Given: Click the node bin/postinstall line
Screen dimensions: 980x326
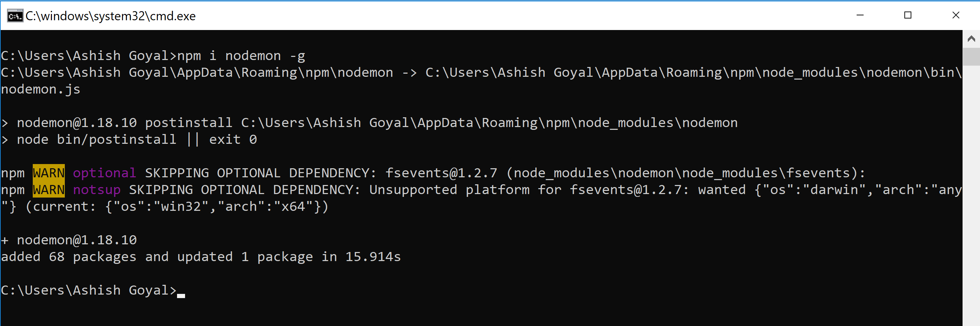Looking at the screenshot, I should pos(129,139).
